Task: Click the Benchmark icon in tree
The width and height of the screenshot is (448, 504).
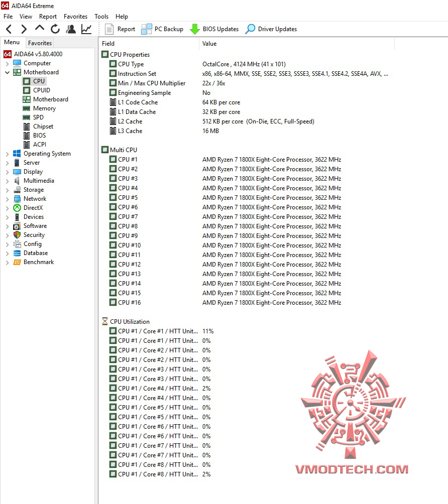Action: [x=17, y=262]
